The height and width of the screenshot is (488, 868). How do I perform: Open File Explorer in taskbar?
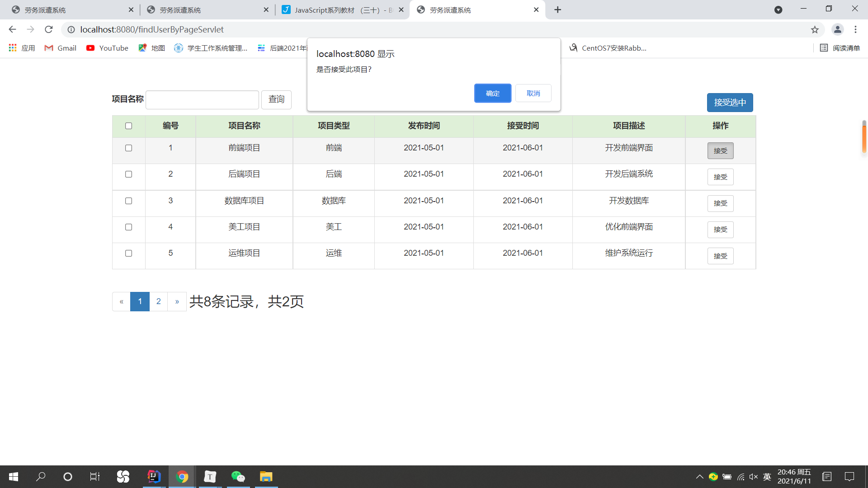266,477
